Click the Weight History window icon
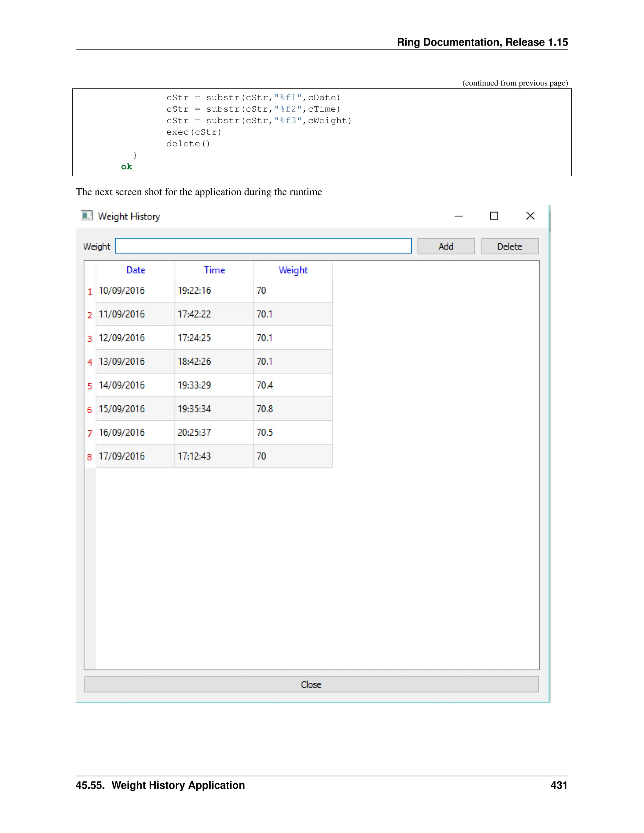The image size is (644, 833). pos(87,216)
